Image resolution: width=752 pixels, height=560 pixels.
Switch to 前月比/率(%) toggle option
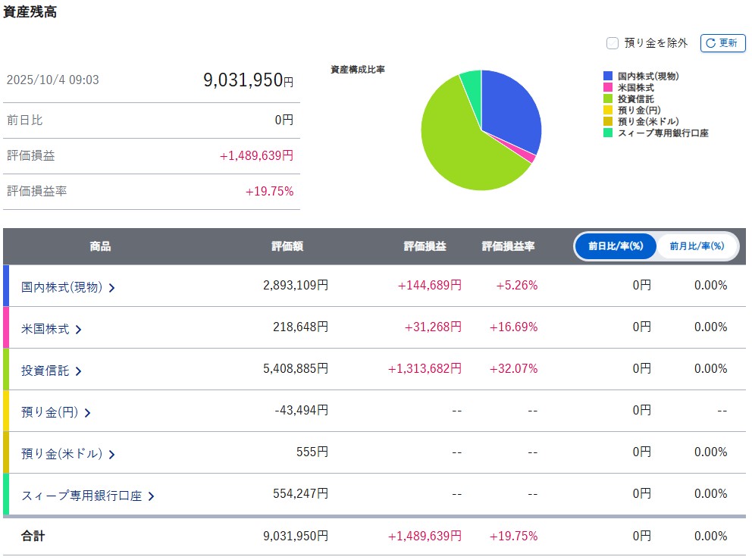[x=697, y=246]
